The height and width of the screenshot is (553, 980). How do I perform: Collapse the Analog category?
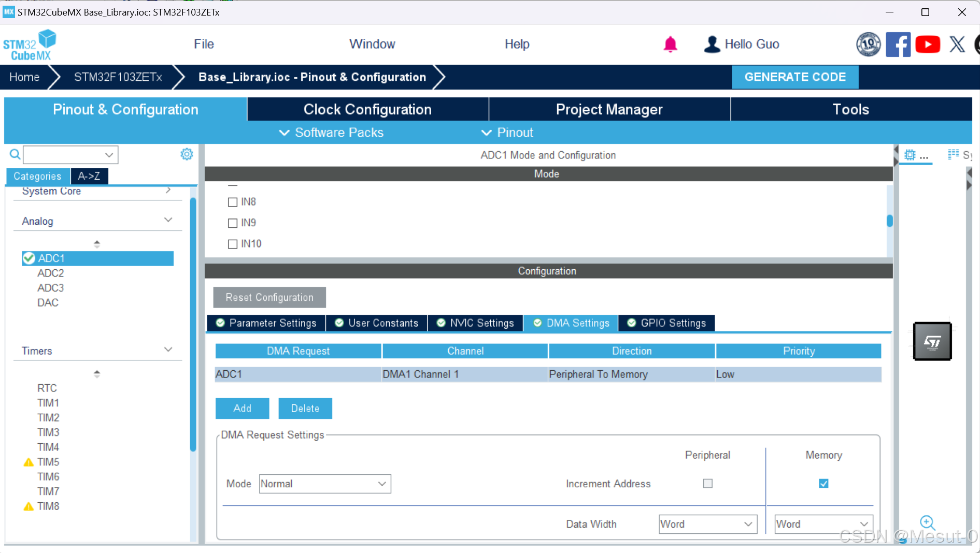pyautogui.click(x=168, y=220)
